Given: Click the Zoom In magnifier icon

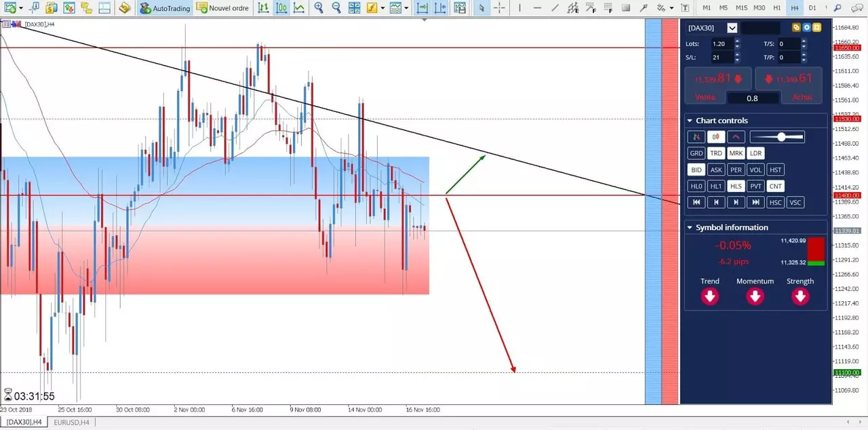Looking at the screenshot, I should (319, 8).
